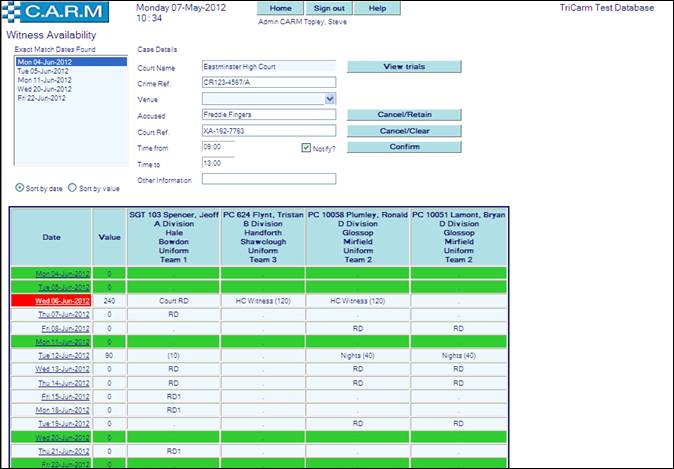Screen dimensions: 674x469
Task: Open the red Wed 06-Jun-2012 date link
Action: [63, 300]
